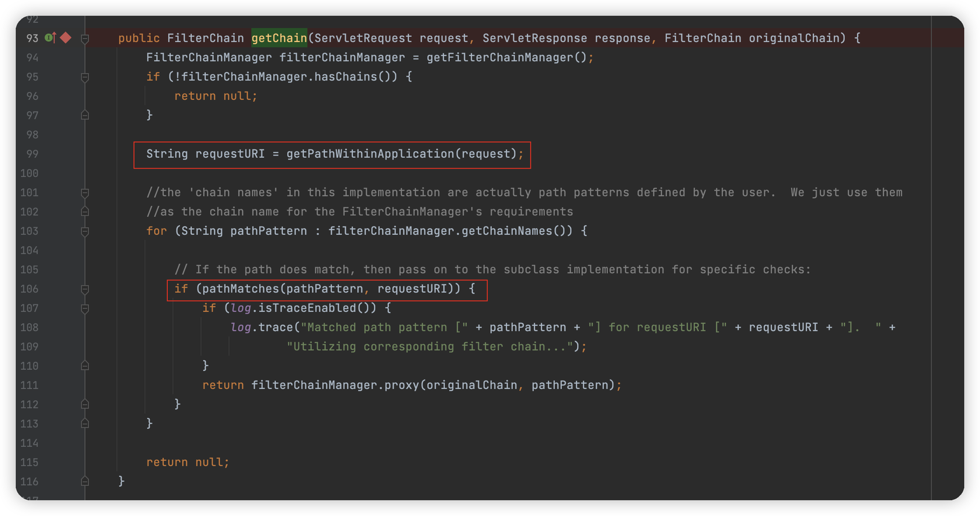
Task: Click line number 99 in the gutter
Action: click(x=32, y=154)
